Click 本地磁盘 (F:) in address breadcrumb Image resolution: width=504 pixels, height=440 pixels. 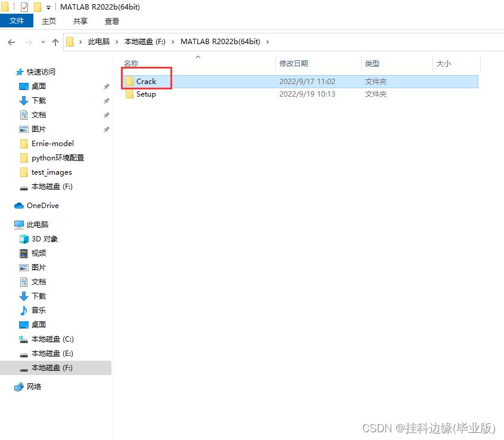(x=145, y=42)
